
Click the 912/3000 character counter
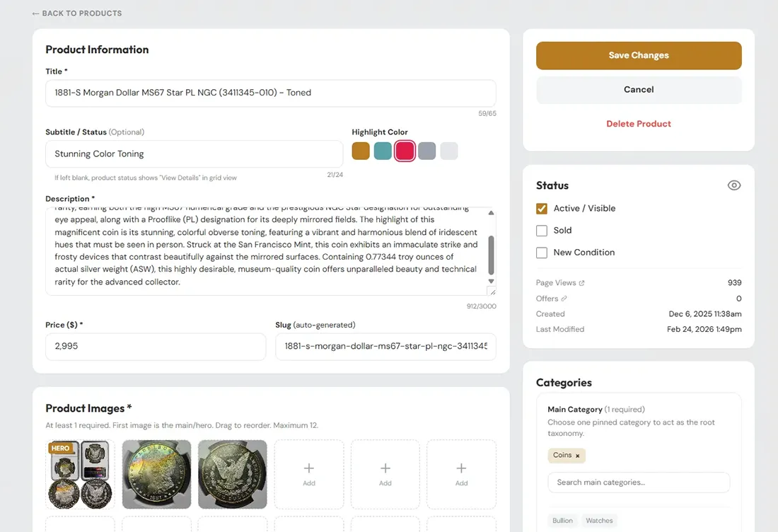(481, 306)
